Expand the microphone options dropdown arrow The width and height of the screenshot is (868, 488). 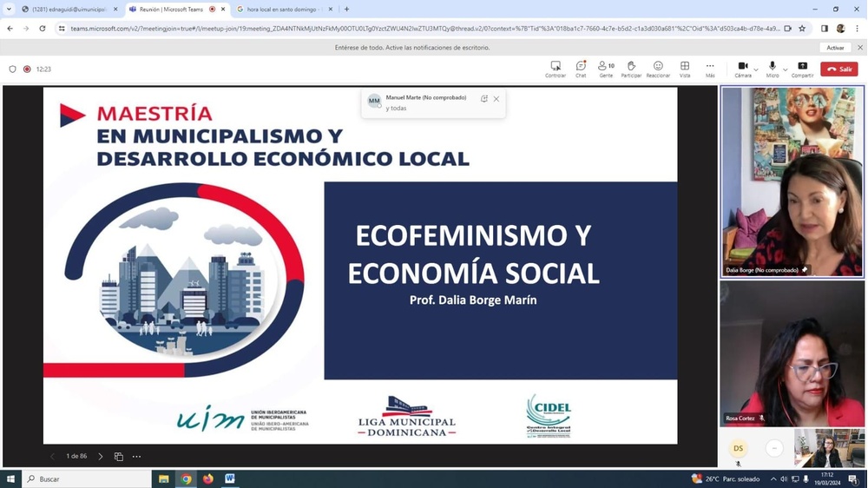785,69
